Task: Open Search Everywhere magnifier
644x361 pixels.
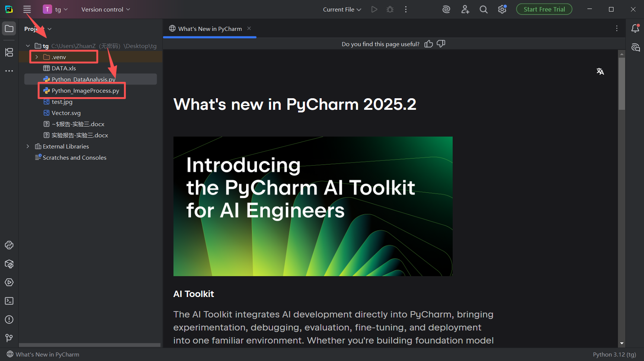Action: [484, 9]
